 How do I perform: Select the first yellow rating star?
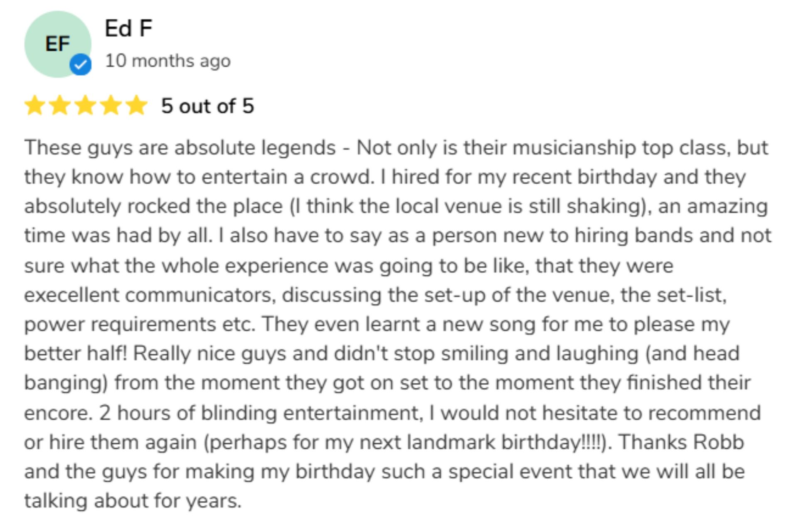click(x=35, y=106)
